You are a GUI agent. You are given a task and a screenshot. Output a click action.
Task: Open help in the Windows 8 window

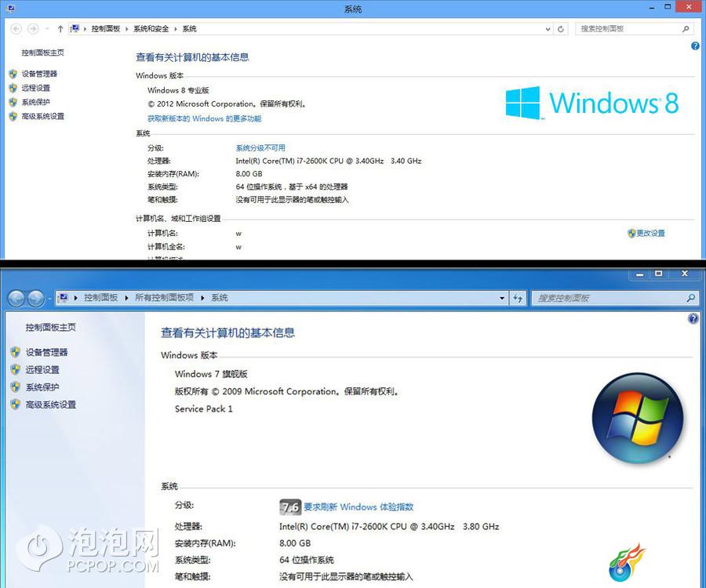[x=695, y=46]
